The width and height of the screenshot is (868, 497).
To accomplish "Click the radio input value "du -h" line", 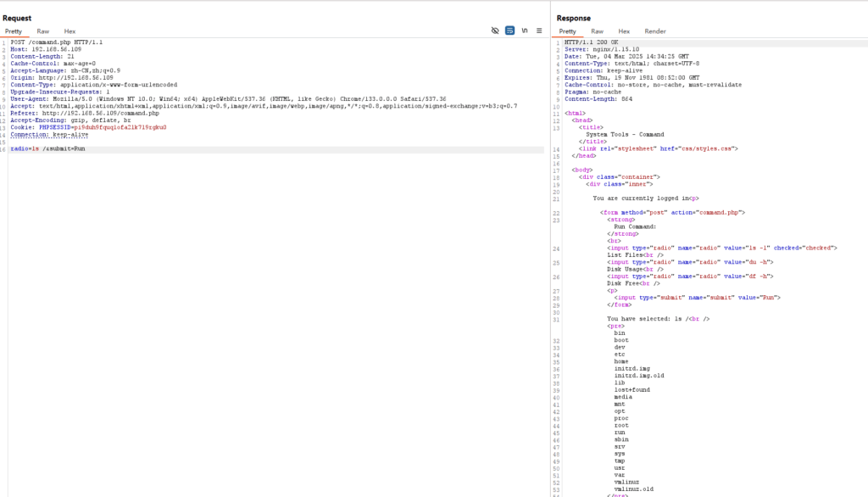I will 690,262.
